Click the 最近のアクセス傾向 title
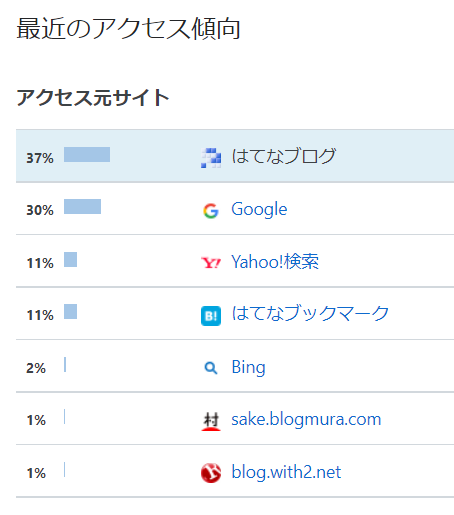The height and width of the screenshot is (515, 454). (x=128, y=29)
